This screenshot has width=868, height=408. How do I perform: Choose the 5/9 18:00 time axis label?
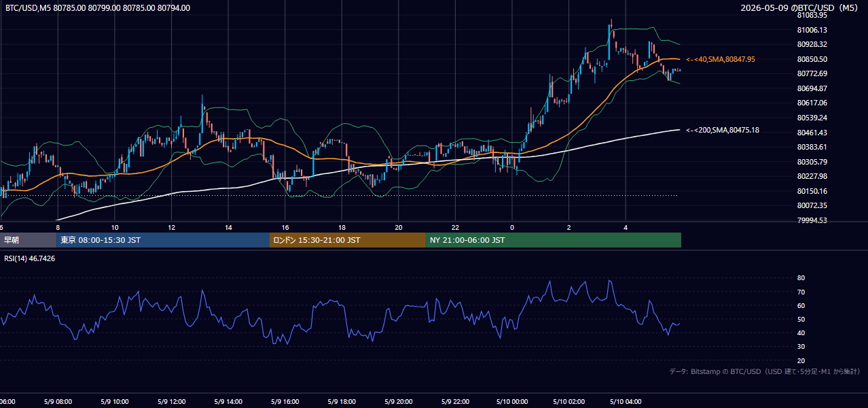coord(342,402)
